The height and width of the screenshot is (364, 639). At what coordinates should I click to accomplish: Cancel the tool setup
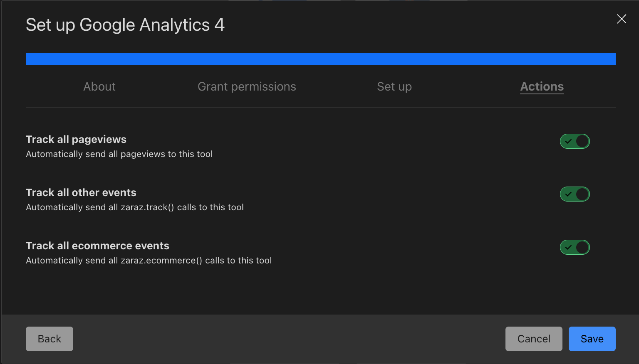[533, 339]
